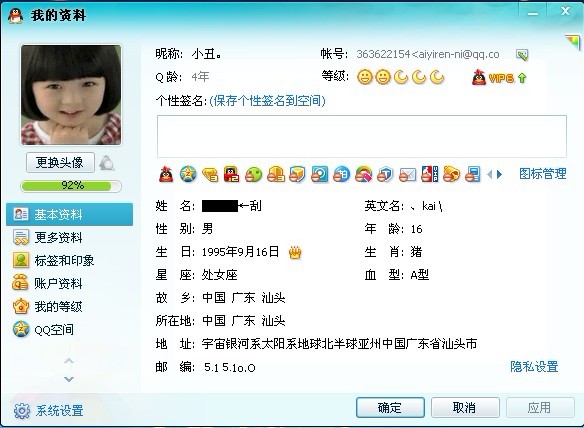The height and width of the screenshot is (428, 584).
Task: Click the QQ penguin service icon
Action: pos(166,174)
